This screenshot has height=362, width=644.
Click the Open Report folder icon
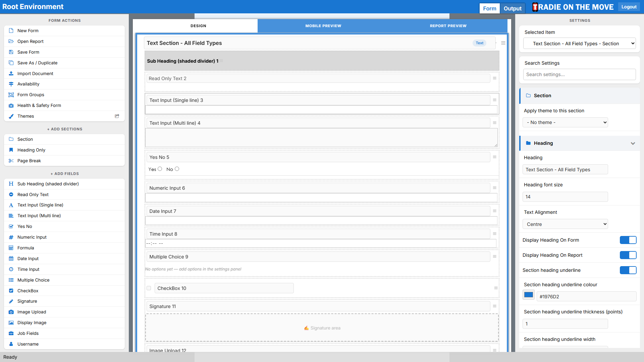(11, 41)
